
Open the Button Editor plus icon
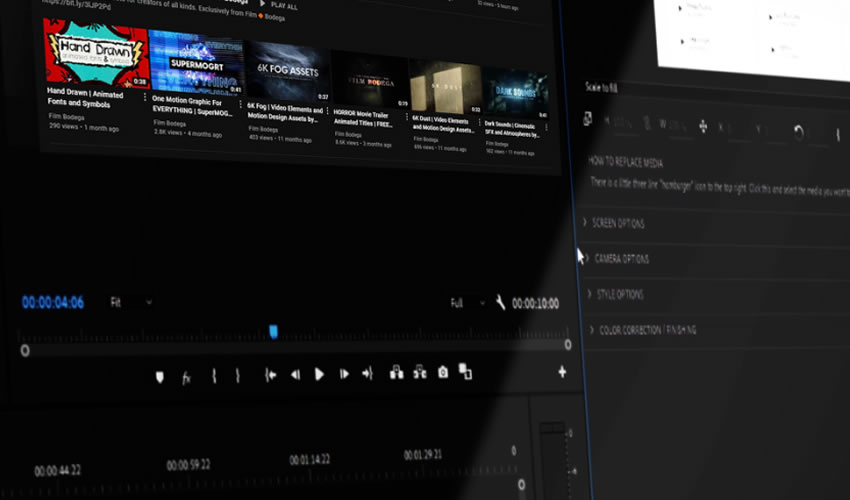[562, 372]
